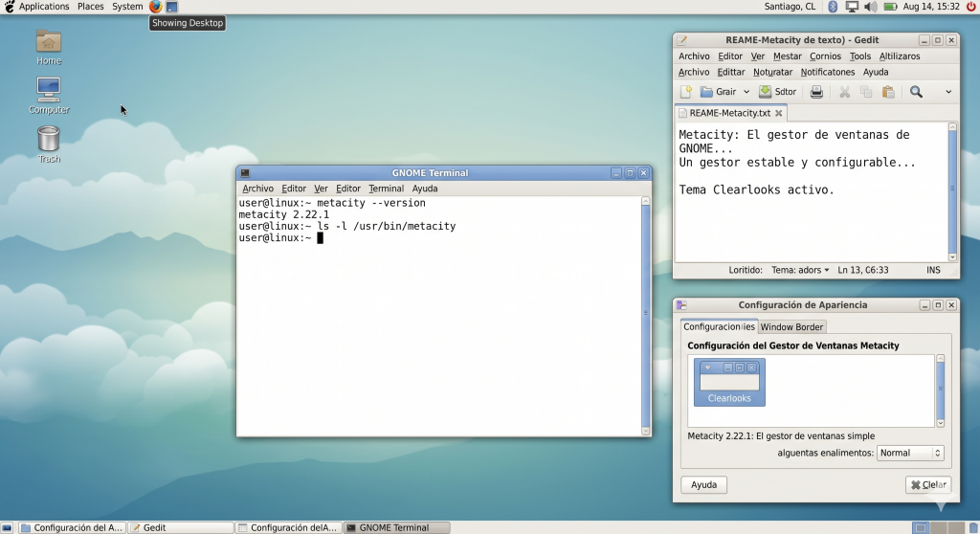Click the print icon in Gedit toolbar
The image size is (980, 534).
[816, 92]
